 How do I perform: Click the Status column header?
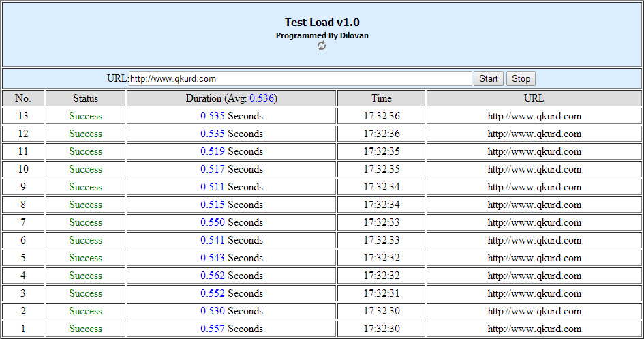click(85, 98)
